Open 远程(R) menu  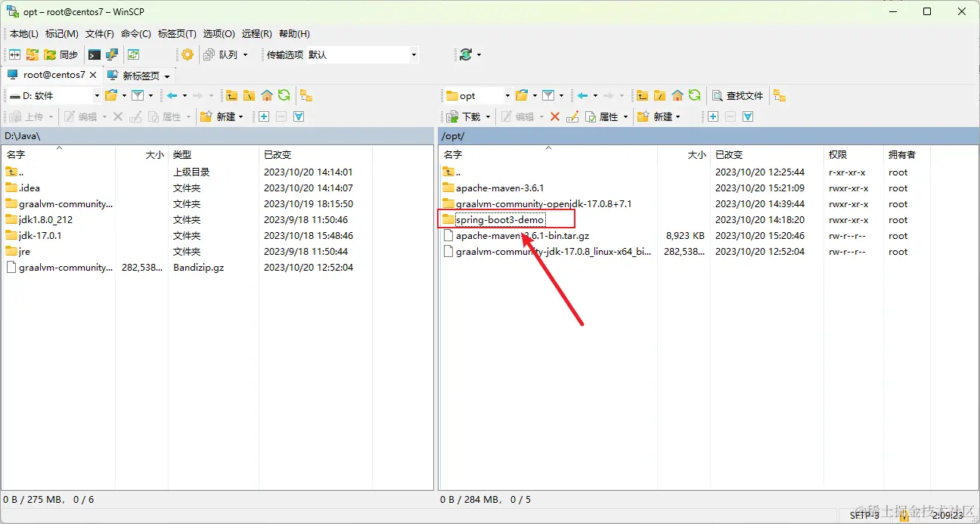[x=257, y=34]
